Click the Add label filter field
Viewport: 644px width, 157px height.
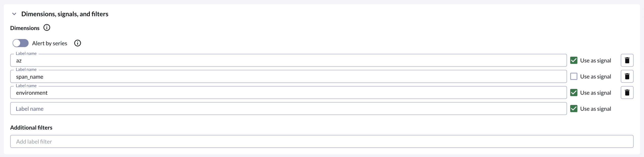[322, 141]
